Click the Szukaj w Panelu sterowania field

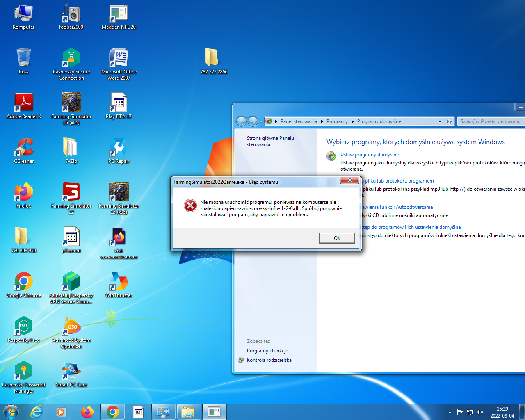[x=491, y=121]
